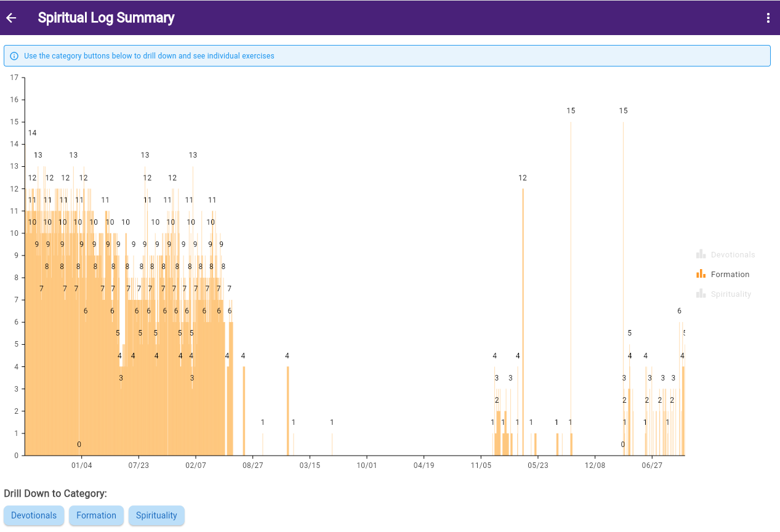Click the info icon in the blue banner
This screenshot has height=532, width=780.
click(x=14, y=56)
